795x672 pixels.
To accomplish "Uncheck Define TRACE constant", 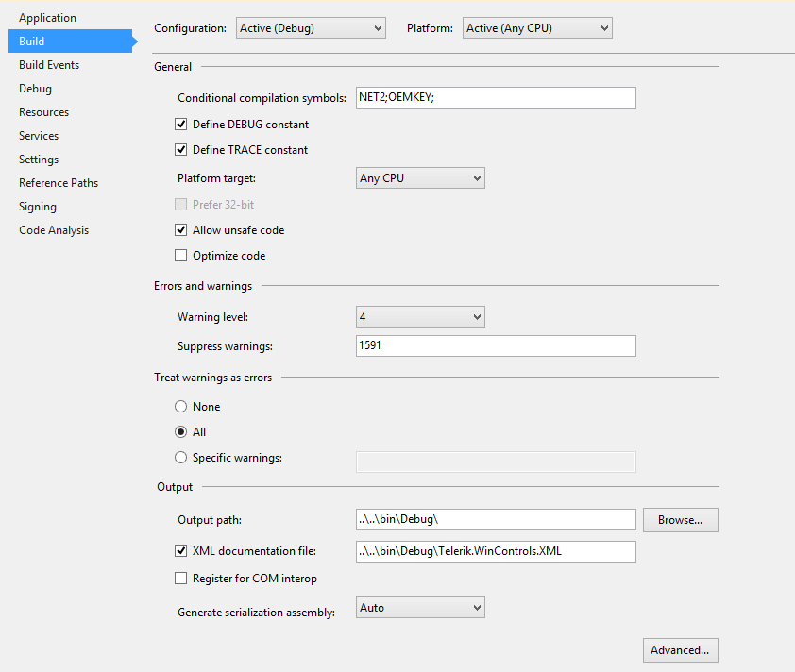I will coord(180,148).
